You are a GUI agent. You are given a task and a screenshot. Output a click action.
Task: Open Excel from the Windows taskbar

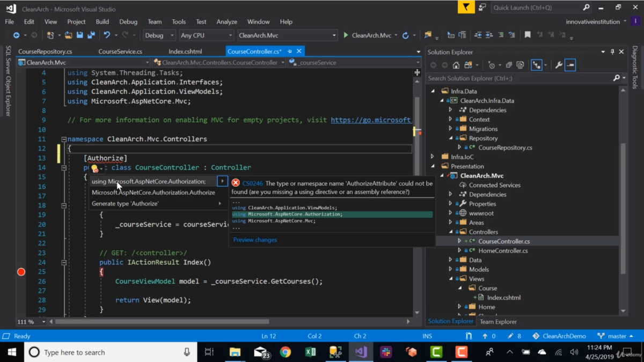(310, 352)
